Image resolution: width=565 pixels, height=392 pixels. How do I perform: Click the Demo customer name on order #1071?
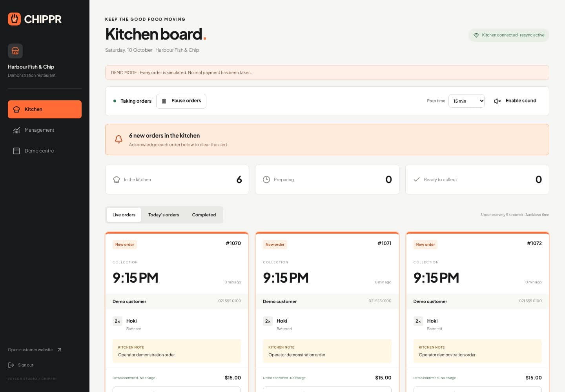280,301
